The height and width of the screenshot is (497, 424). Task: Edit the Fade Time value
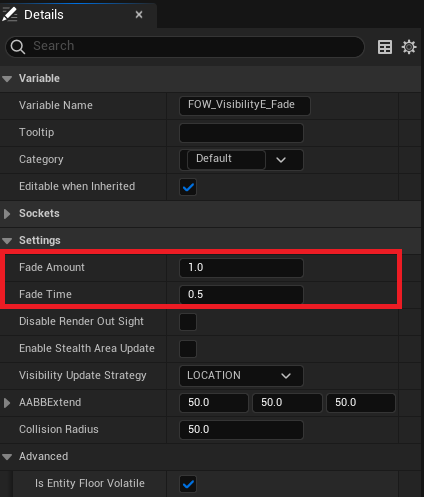pyautogui.click(x=241, y=295)
